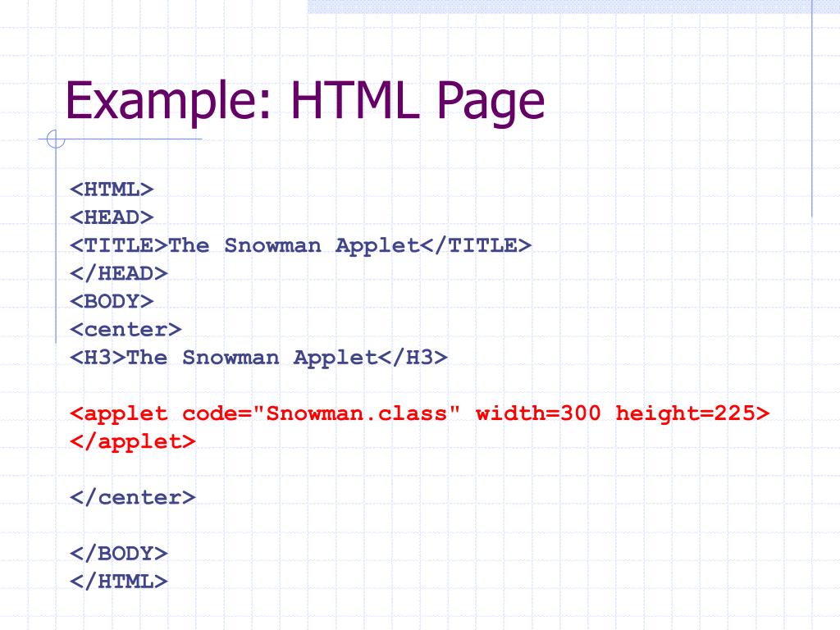Click the red closing </applet> tag

coord(132,441)
